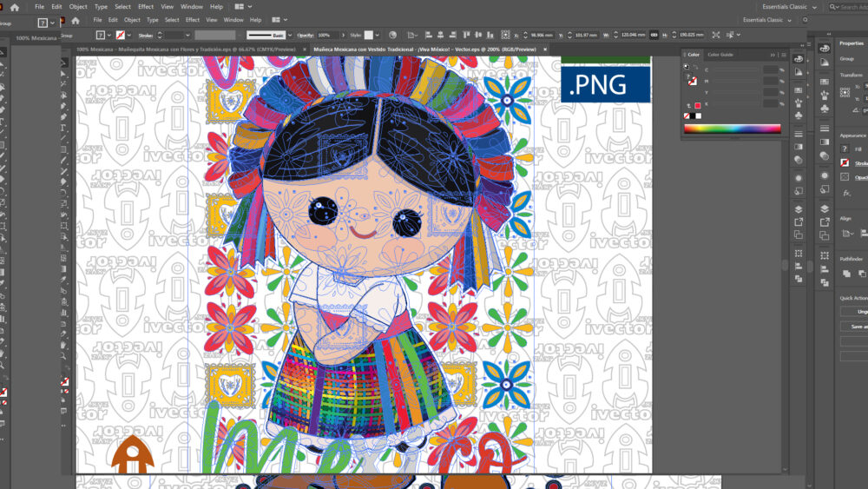
Task: Swap fill and stroke in Color panel
Action: 696,67
